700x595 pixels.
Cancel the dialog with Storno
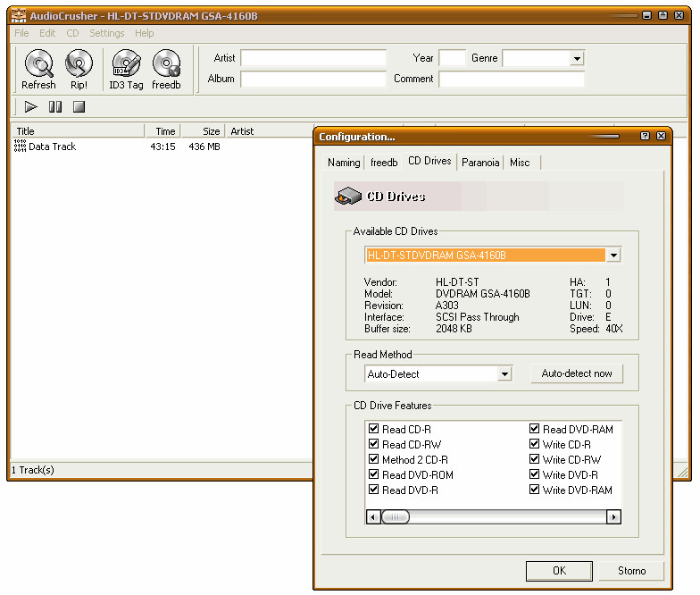(631, 571)
